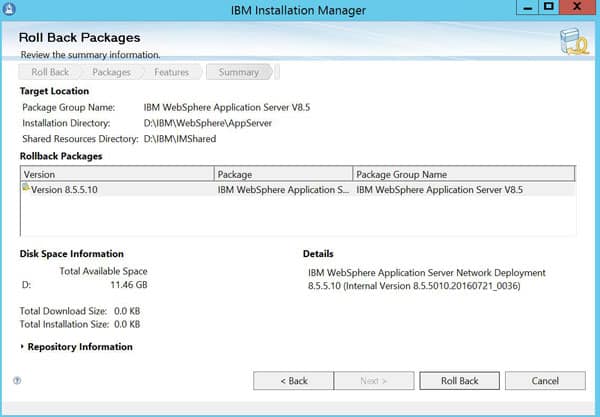Viewport: 600px width, 417px height.
Task: Click the IBM WebSphere Application S... package cell
Action: coord(283,190)
